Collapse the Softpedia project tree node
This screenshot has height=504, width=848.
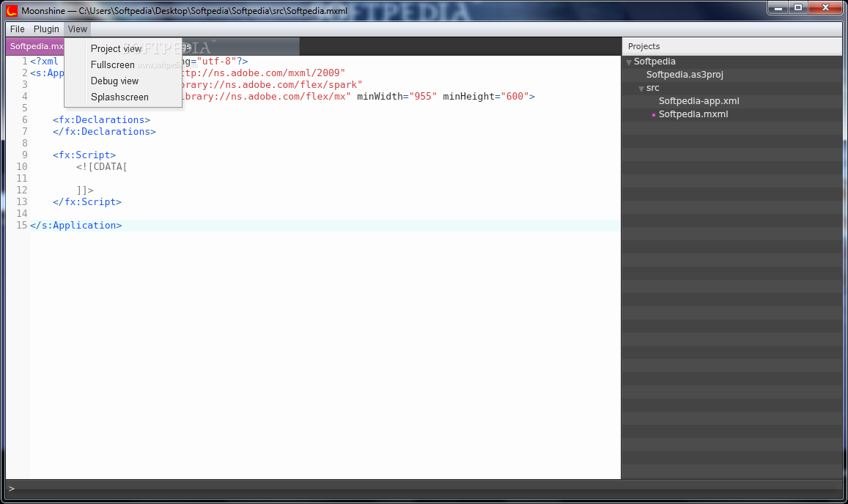point(629,62)
